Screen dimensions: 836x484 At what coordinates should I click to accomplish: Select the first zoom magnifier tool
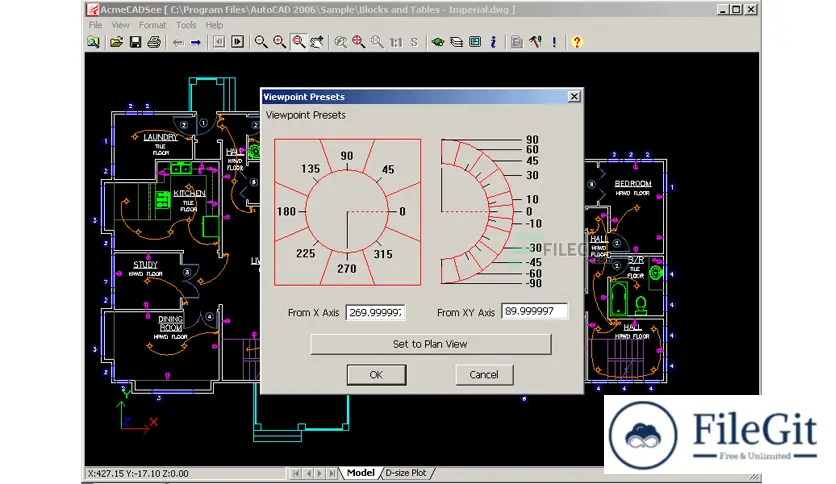261,42
